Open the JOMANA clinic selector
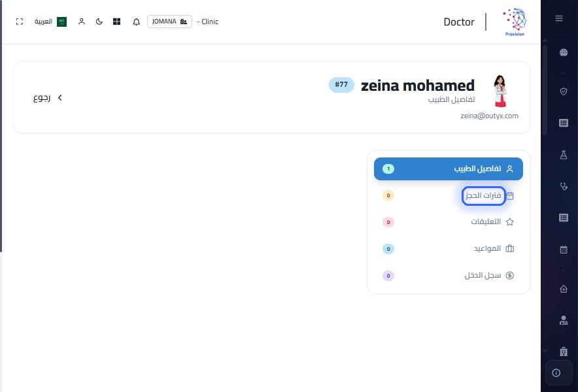The image size is (578, 392). click(169, 22)
